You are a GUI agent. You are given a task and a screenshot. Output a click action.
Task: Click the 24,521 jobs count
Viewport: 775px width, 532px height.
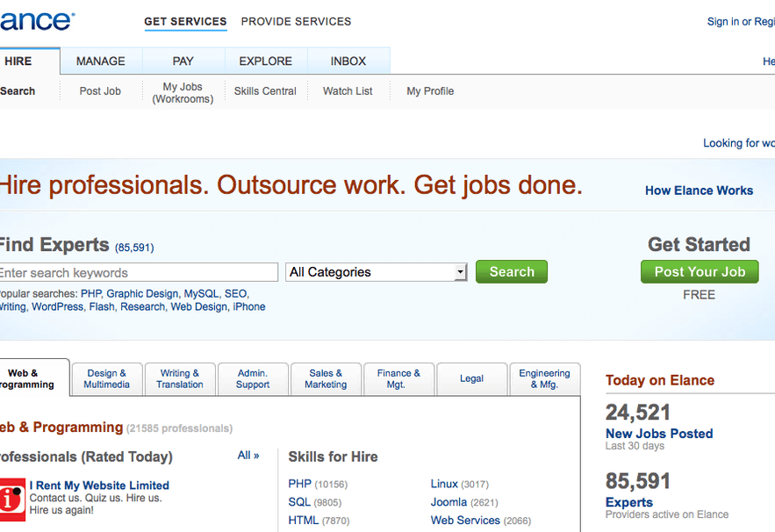638,413
